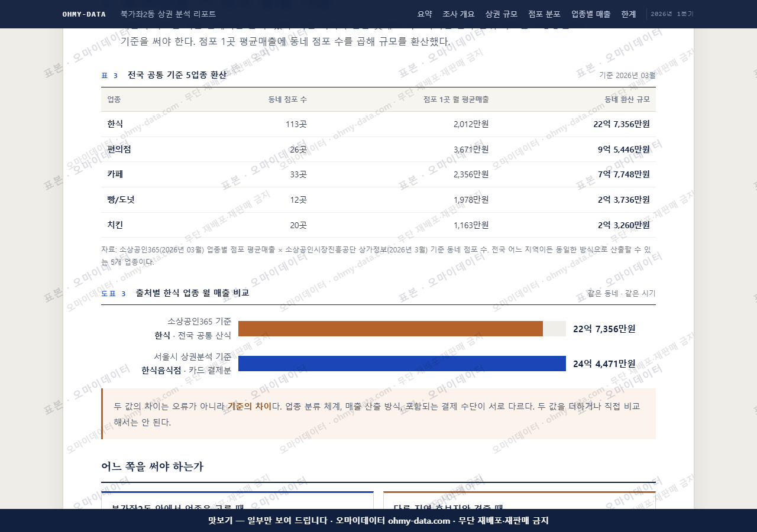Click the 어느 쪽을 써야 하는가 heading

pyautogui.click(x=153, y=466)
